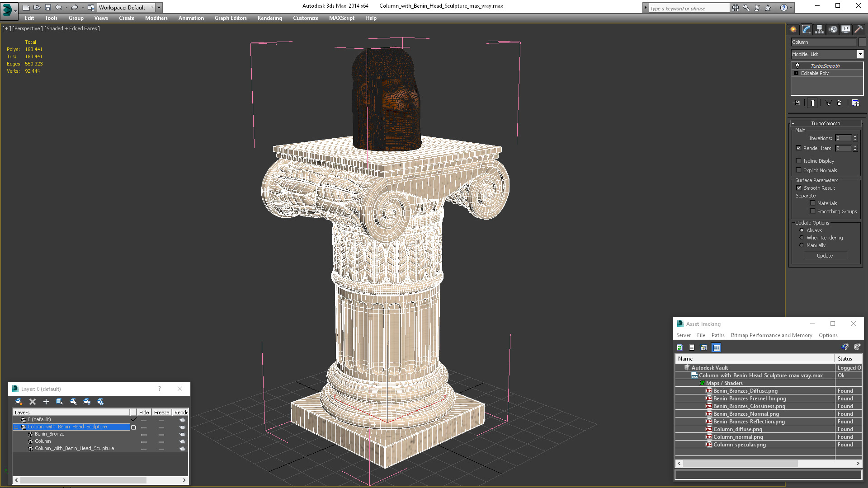Collapse the TurboSmooth rollout
Image resolution: width=868 pixels, height=488 pixels.
[x=793, y=123]
